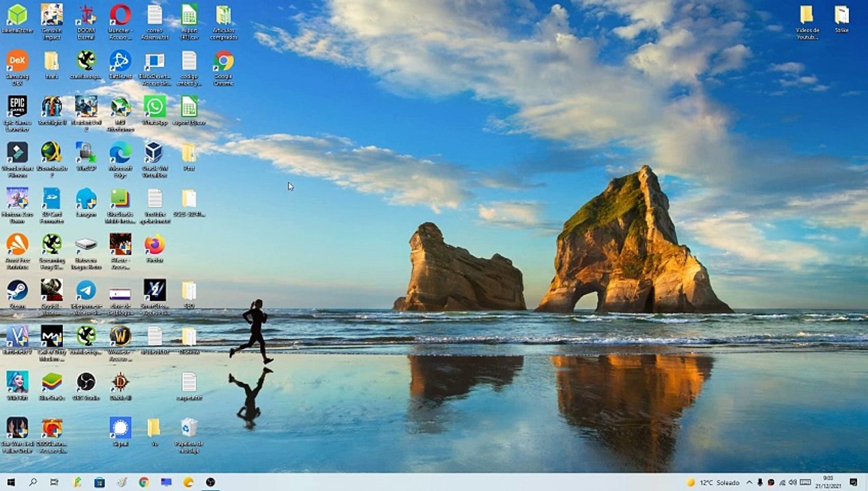Select the OBS Studio shortcut
868x491 pixels.
click(x=86, y=387)
